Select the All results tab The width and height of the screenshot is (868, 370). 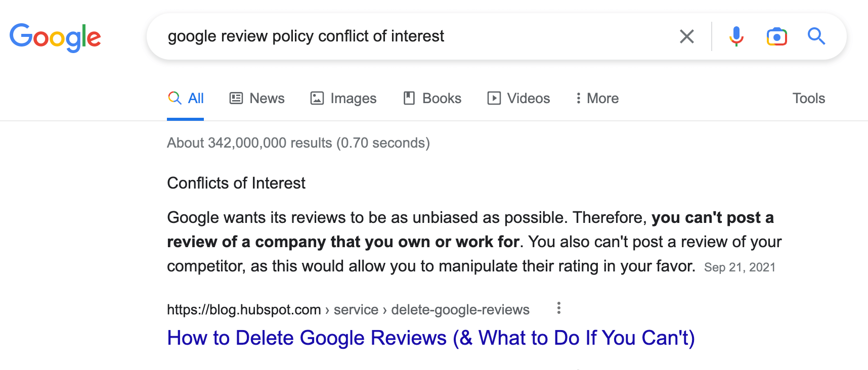tap(186, 98)
